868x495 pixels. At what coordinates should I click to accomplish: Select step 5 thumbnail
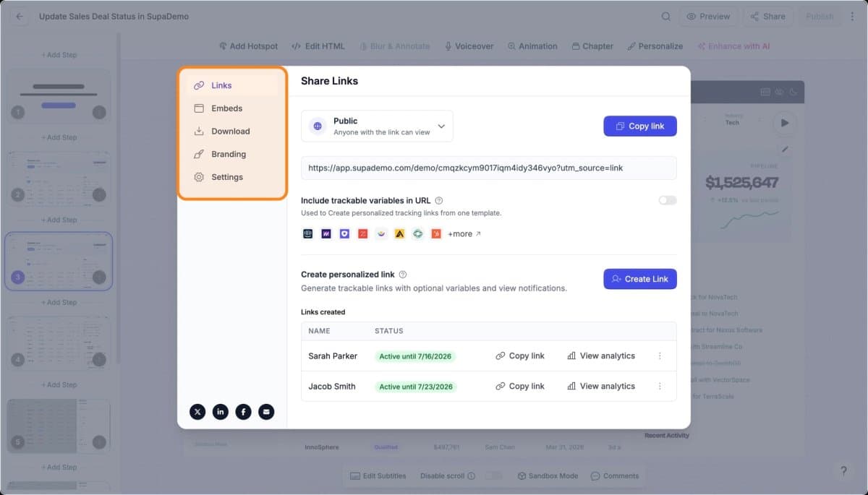[59, 426]
